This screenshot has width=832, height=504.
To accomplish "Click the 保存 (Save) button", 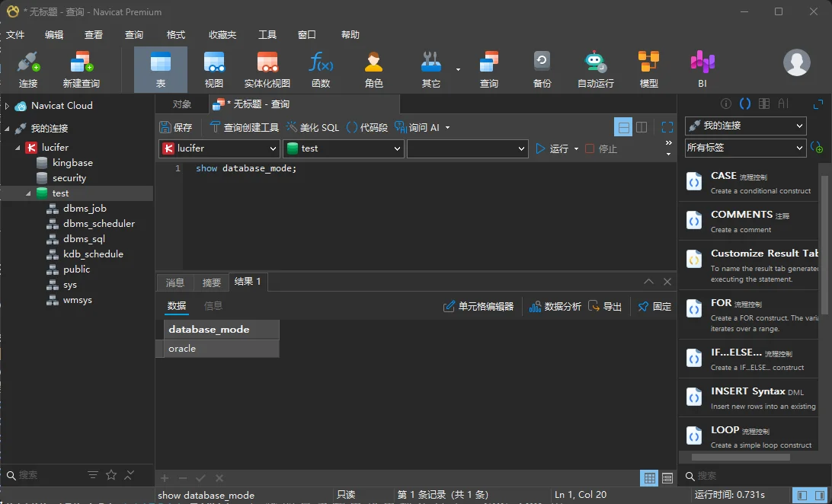I will click(176, 127).
